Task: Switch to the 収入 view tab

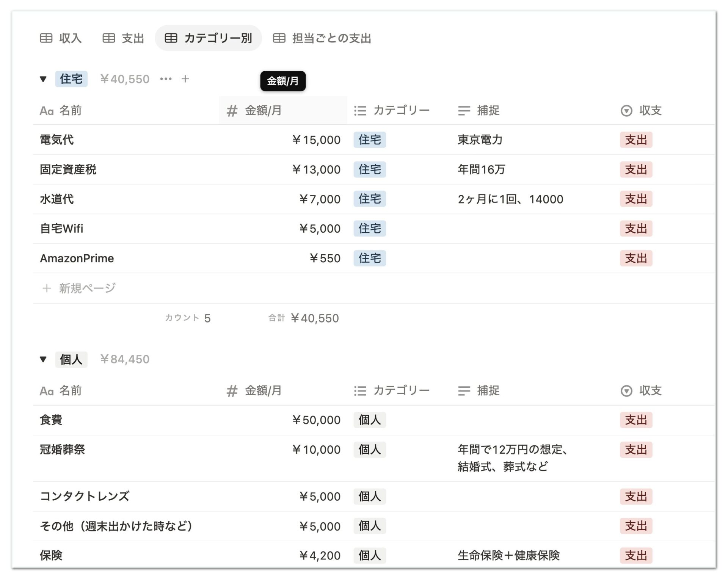Action: click(x=61, y=38)
